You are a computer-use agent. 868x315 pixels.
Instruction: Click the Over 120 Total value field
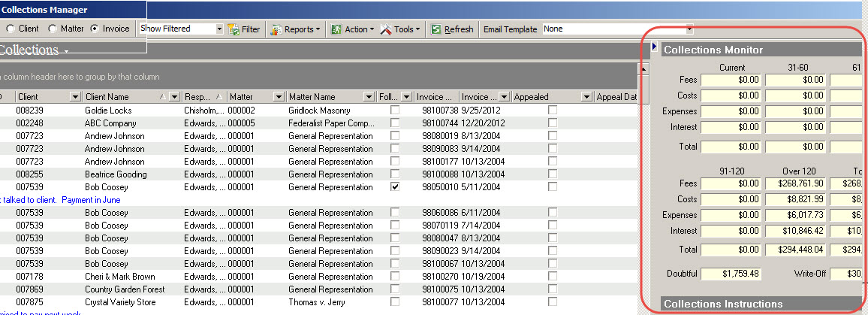pyautogui.click(x=795, y=250)
